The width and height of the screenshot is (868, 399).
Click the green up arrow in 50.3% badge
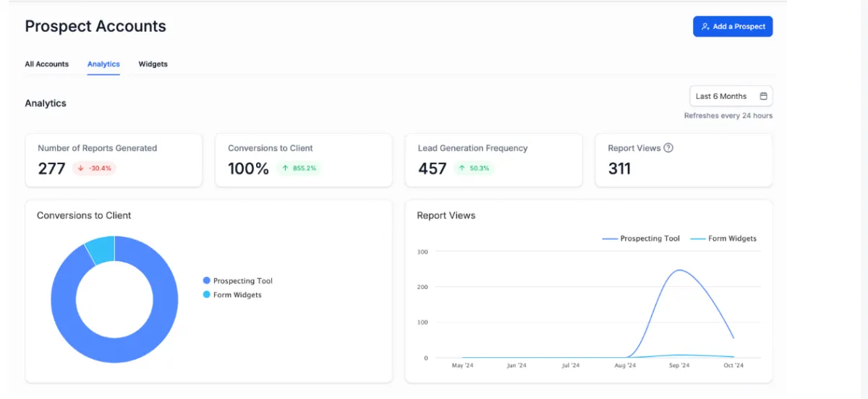click(462, 168)
